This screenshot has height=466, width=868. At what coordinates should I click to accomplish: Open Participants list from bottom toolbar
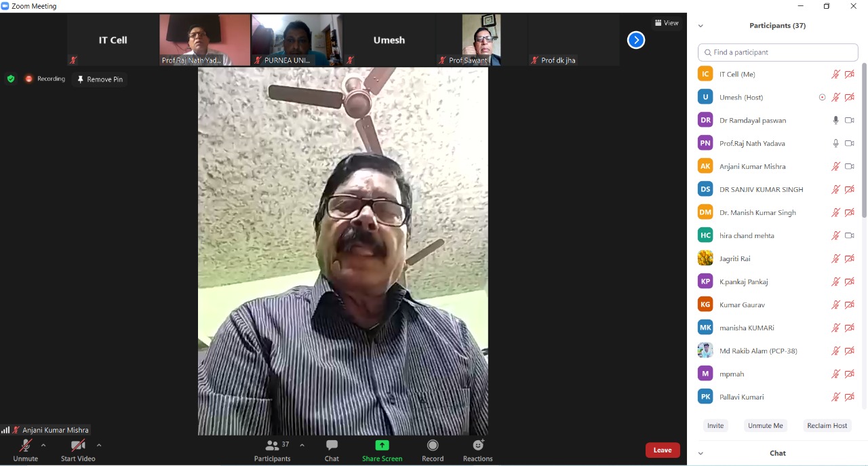(x=273, y=446)
